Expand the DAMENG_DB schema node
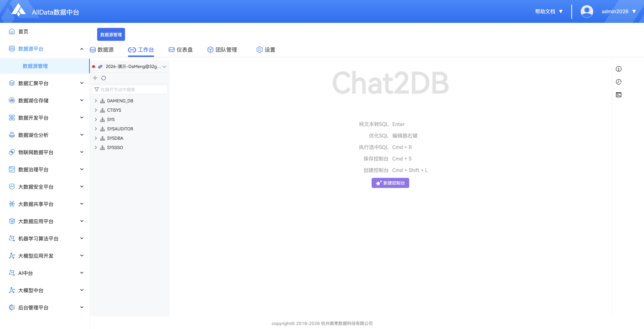 (96, 101)
